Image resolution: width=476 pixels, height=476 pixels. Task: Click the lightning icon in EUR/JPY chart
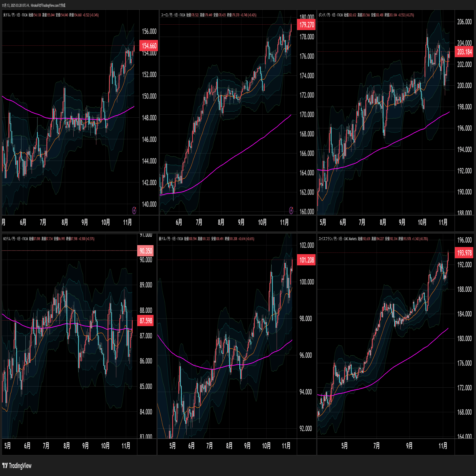[x=291, y=210]
